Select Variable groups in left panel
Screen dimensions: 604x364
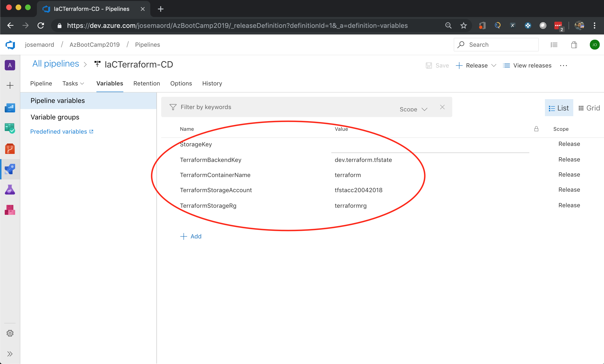(x=55, y=117)
